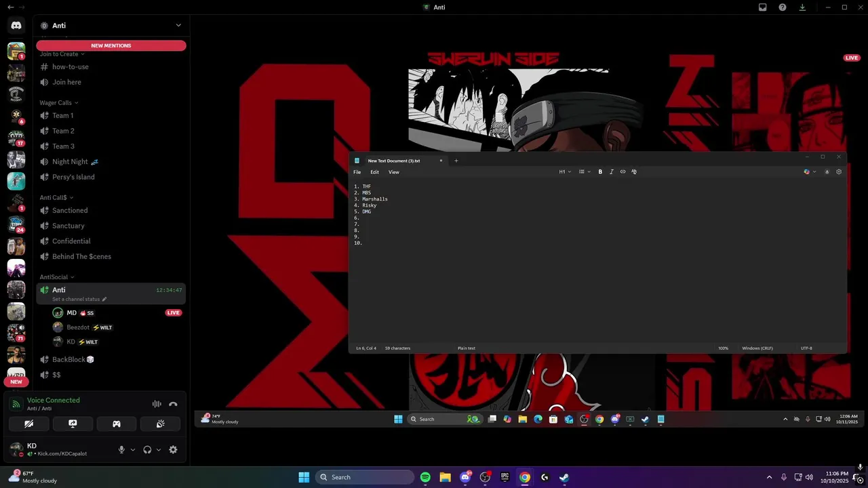
Task: Open Edit menu in streamed Notepad
Action: point(374,172)
